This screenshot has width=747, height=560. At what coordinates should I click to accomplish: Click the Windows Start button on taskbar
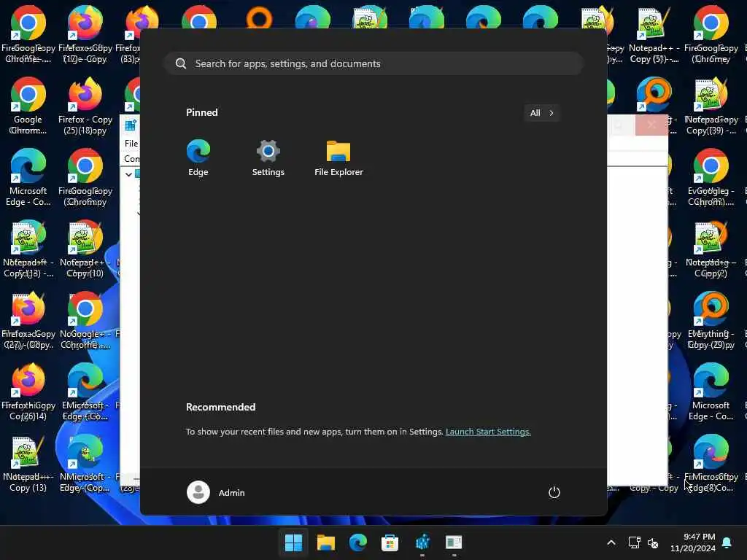tap(293, 542)
